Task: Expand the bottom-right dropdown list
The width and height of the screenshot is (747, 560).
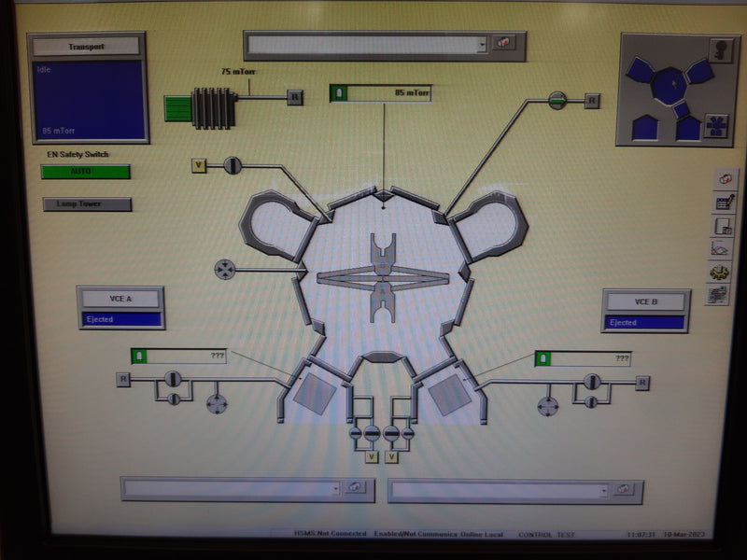Action: coord(604,490)
